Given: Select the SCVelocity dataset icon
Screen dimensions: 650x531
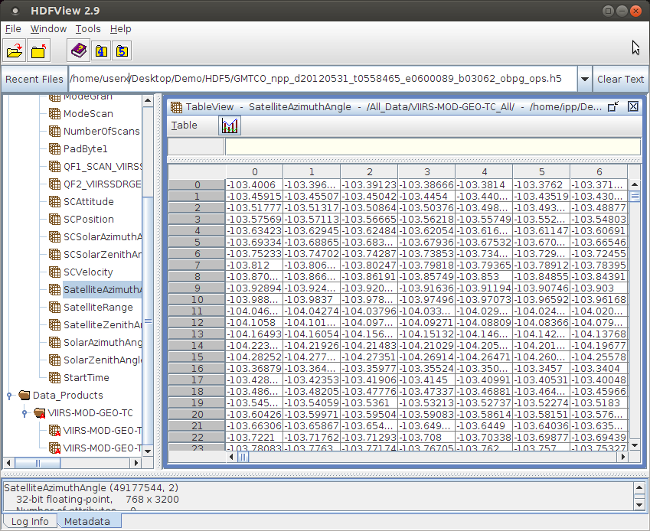Looking at the screenshot, I should 55,272.
